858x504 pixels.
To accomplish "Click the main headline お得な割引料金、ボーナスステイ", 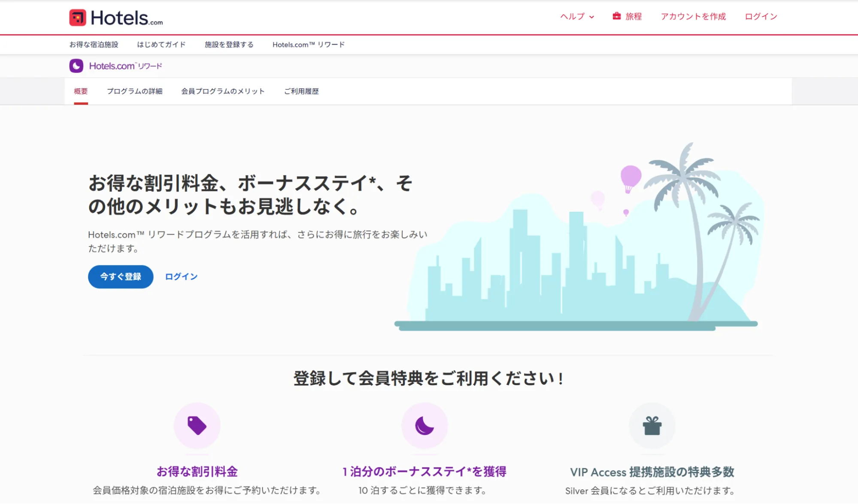I will click(x=250, y=195).
